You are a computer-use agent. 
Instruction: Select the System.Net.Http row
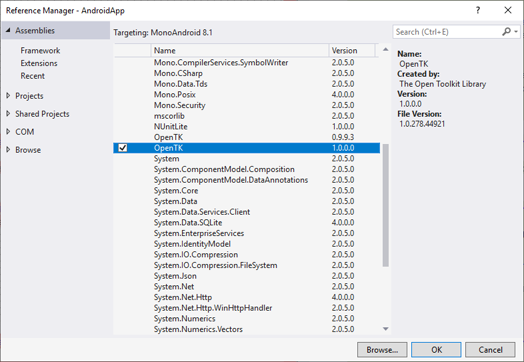coord(246,297)
